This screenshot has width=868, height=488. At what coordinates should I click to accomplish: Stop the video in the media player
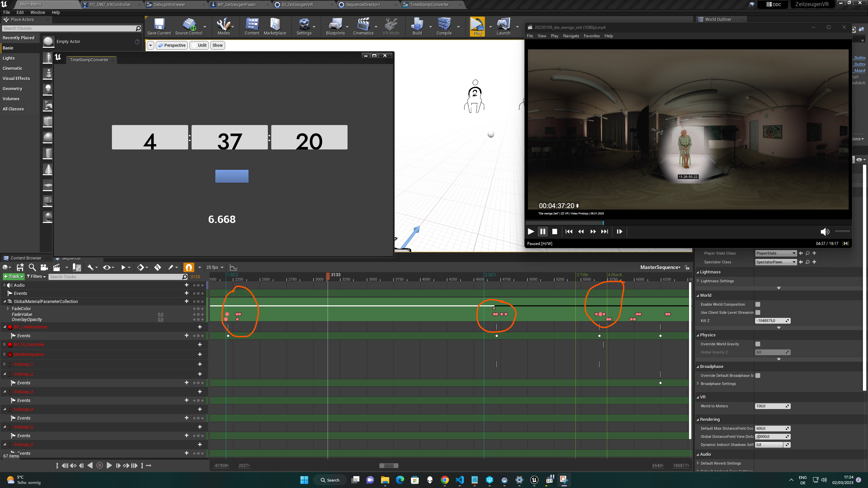pos(555,231)
